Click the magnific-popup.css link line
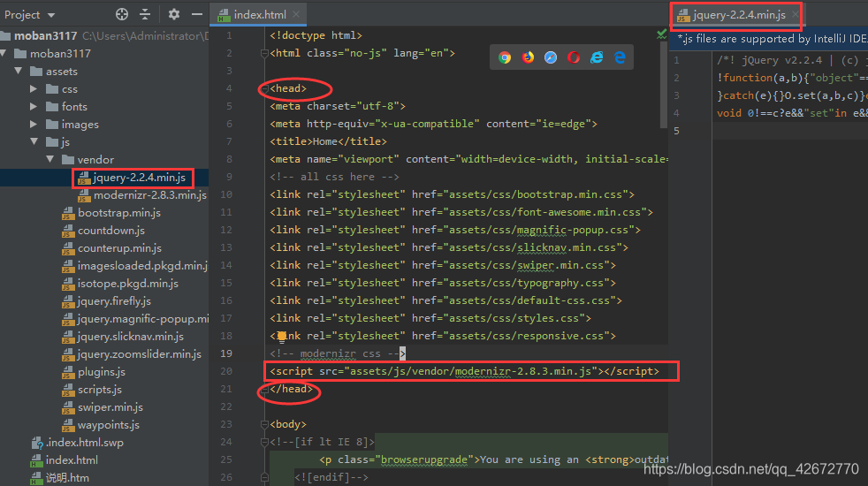 pos(455,231)
